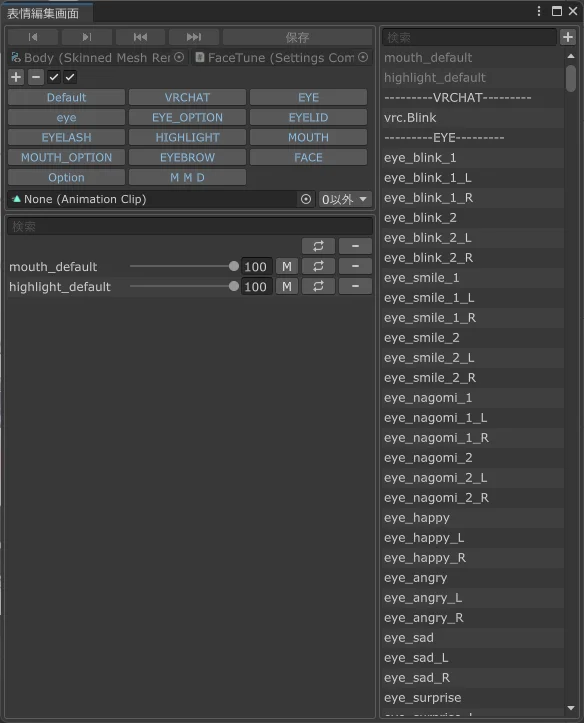
Task: Click the fast-forward double-arrow icon
Action: pyautogui.click(x=194, y=37)
